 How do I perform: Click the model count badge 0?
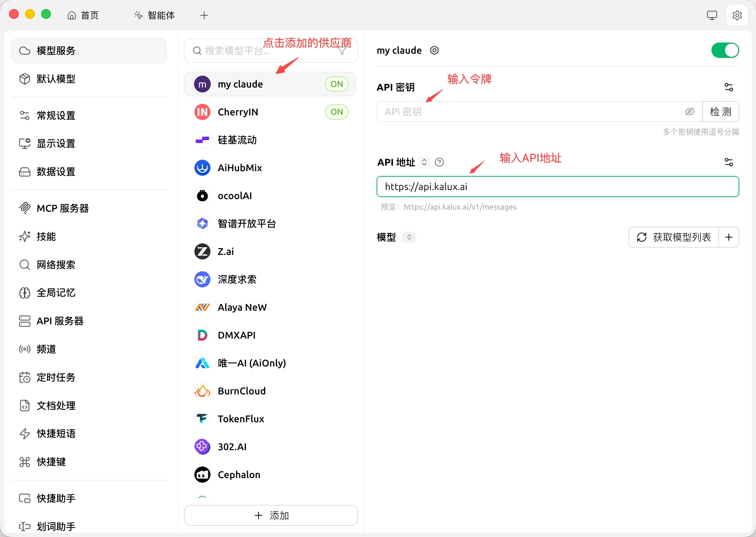[409, 237]
